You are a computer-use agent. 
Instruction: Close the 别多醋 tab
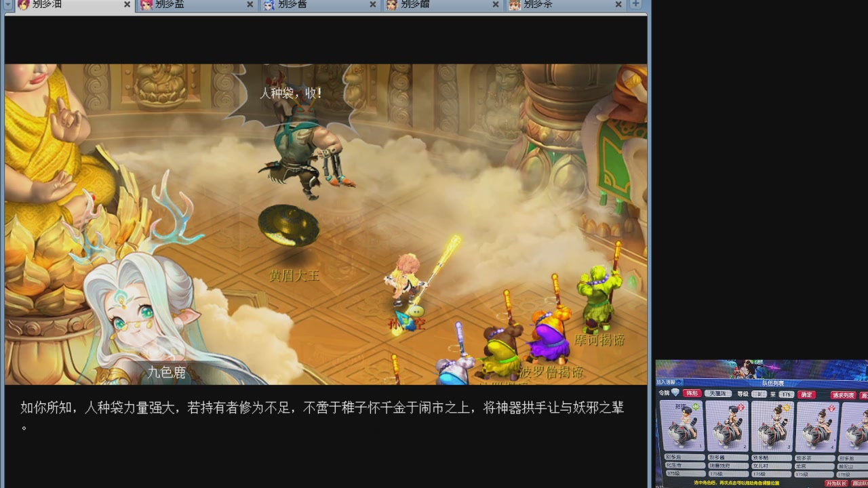(x=495, y=5)
